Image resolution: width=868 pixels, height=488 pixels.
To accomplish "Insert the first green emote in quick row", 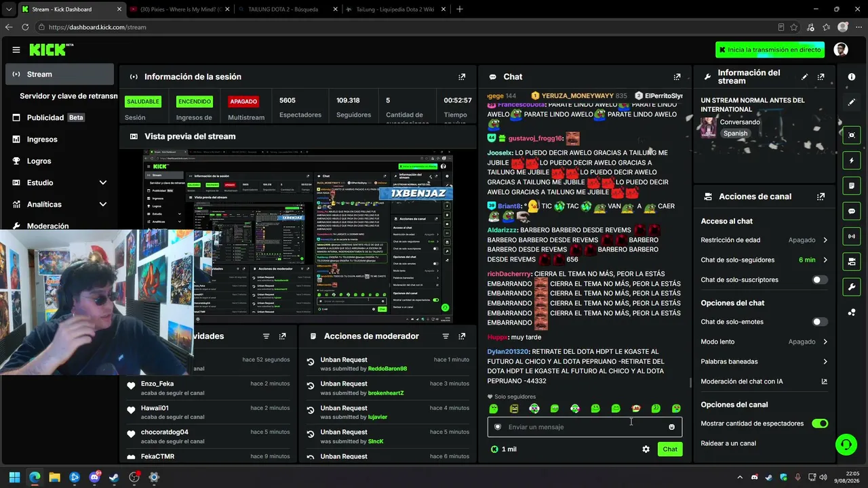I will click(x=494, y=409).
